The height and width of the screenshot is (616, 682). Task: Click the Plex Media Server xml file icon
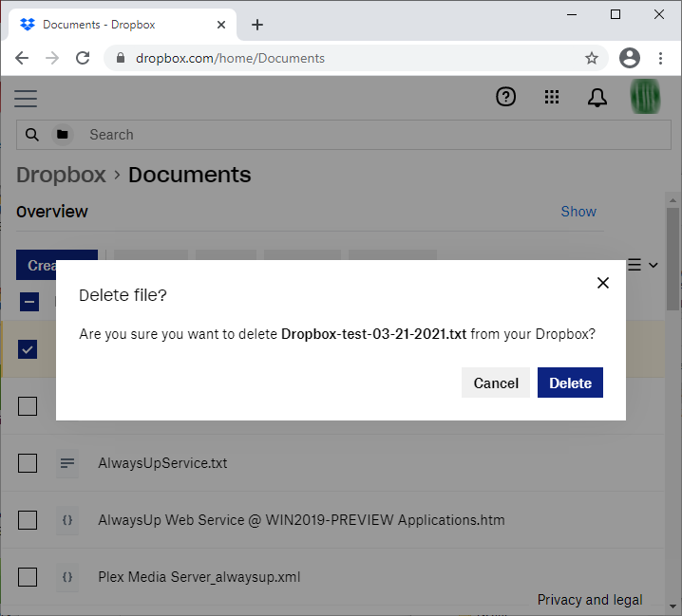[67, 577]
